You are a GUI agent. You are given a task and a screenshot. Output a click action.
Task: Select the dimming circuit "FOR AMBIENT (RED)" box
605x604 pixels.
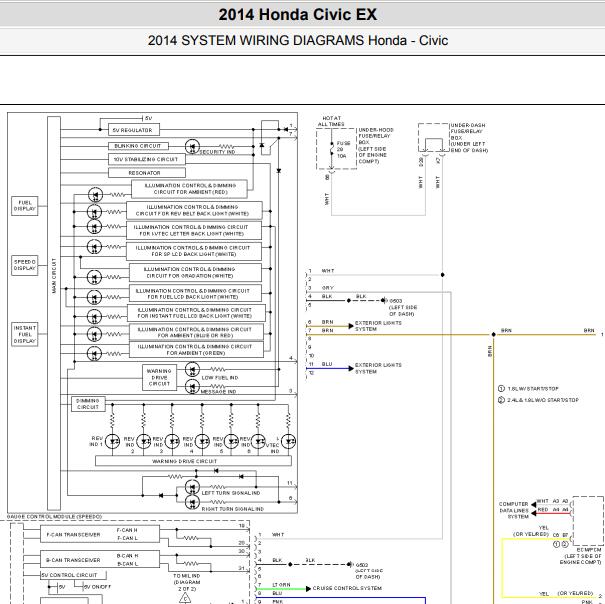coord(189,189)
